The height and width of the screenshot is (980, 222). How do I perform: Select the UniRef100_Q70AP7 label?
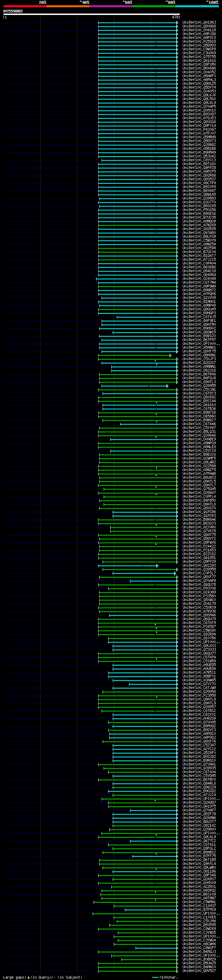199,810
